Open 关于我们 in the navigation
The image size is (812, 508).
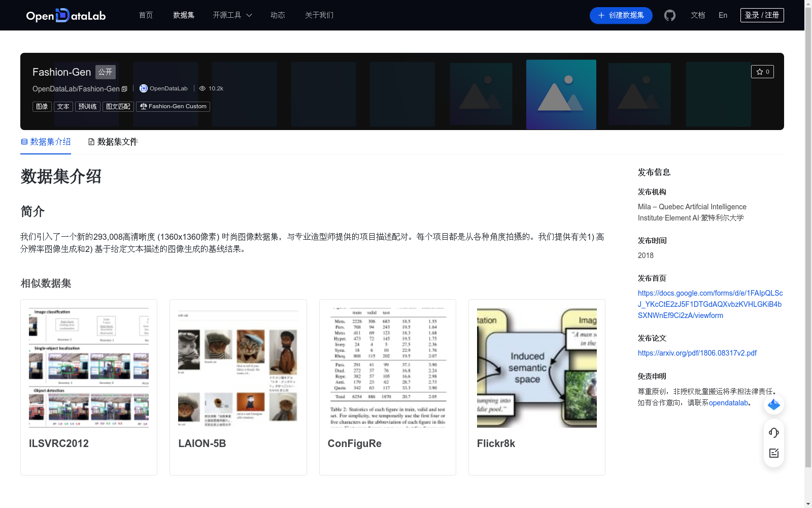click(319, 15)
